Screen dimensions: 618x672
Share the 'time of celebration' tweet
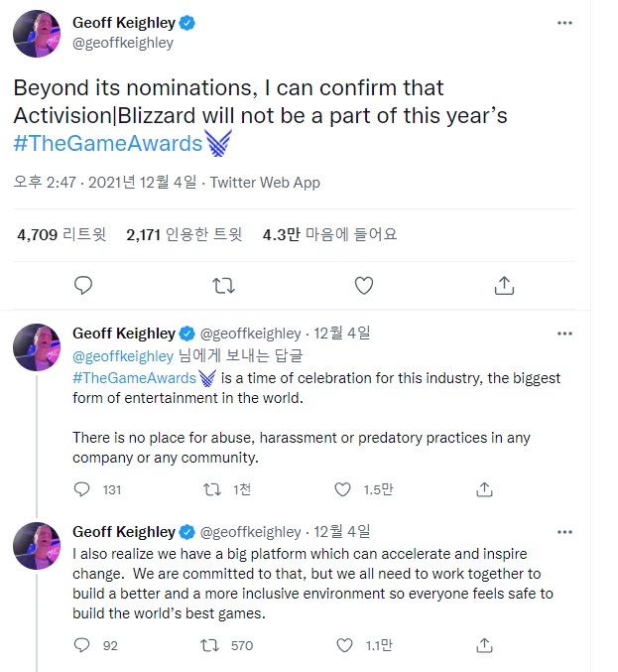(x=485, y=489)
